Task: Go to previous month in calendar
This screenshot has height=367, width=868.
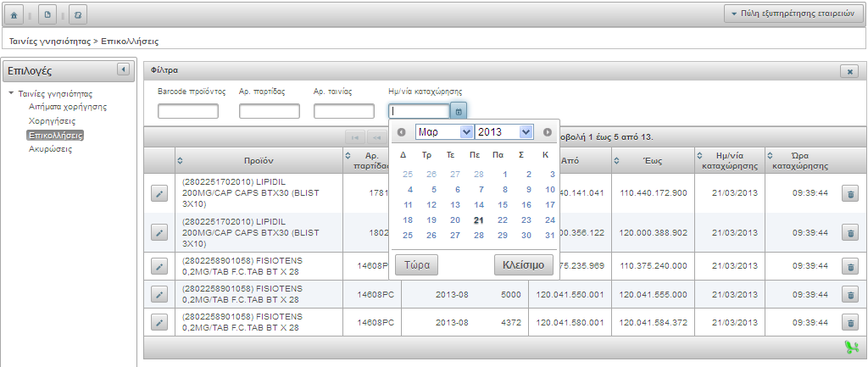Action: click(x=402, y=132)
